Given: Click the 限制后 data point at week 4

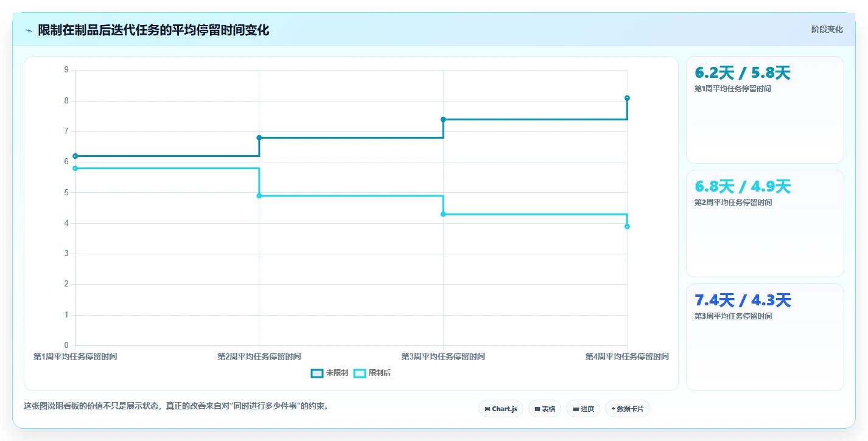Looking at the screenshot, I should pos(627,226).
